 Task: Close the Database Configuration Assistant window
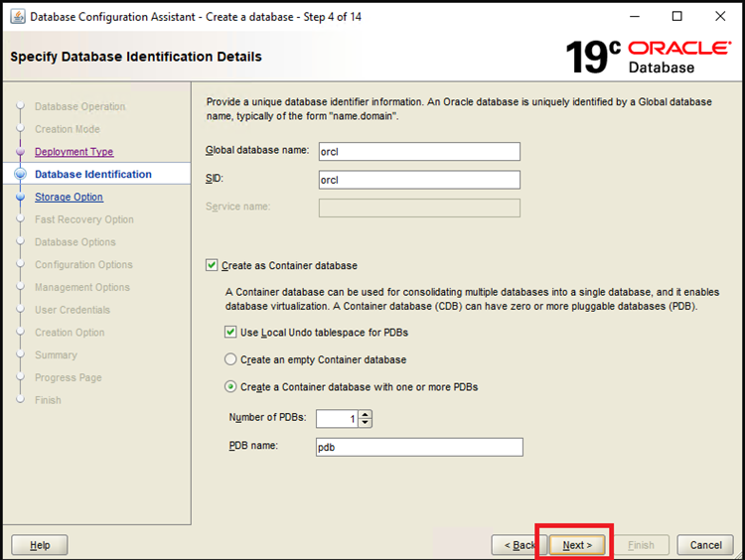tap(720, 17)
